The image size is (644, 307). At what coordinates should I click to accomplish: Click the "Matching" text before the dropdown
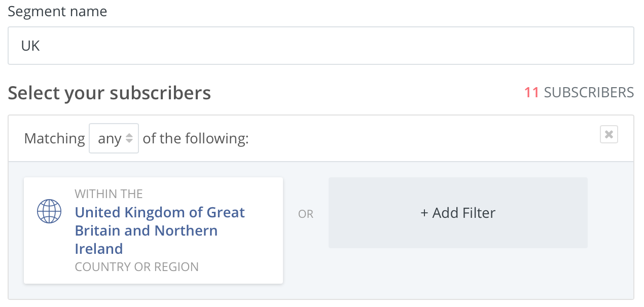54,138
